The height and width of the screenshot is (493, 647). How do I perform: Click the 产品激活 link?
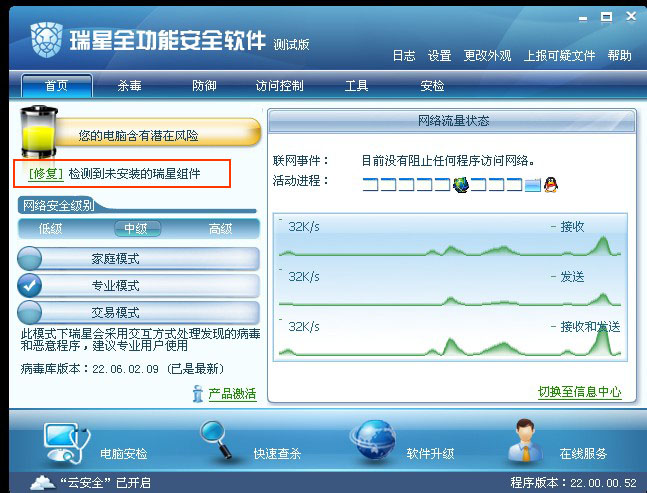(x=232, y=394)
